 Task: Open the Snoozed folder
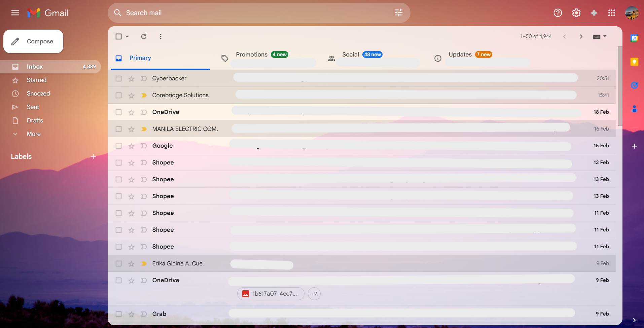click(x=50, y=94)
